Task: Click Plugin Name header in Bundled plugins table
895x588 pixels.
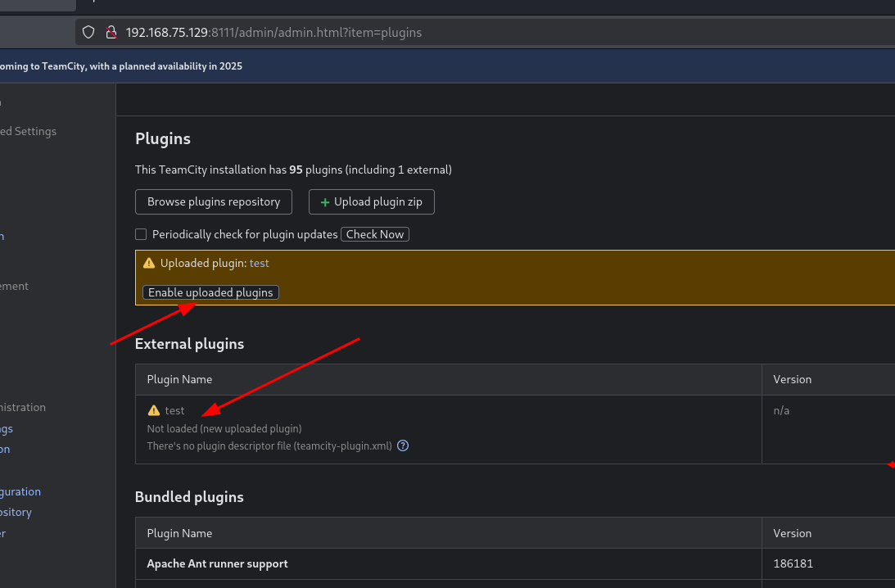Action: click(x=180, y=533)
